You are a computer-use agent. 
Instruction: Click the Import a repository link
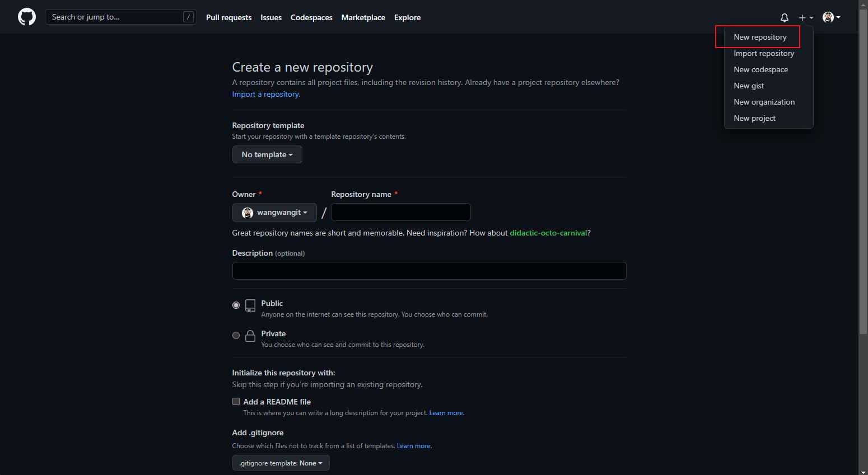(266, 94)
